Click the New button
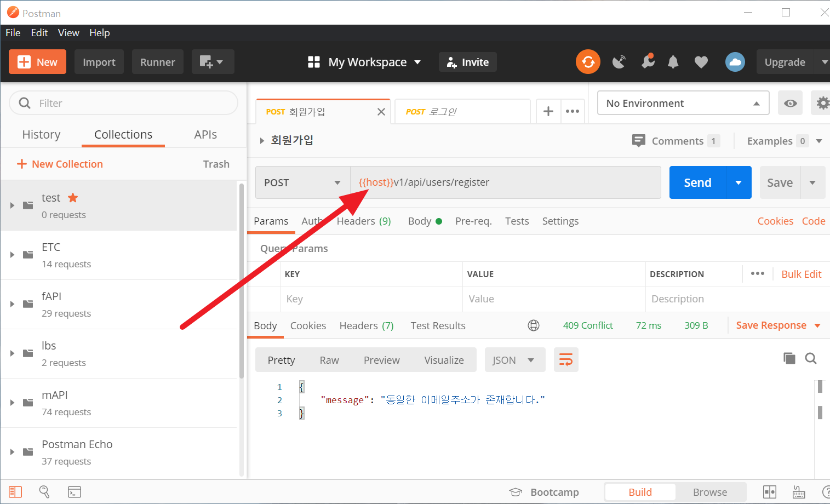Image resolution: width=830 pixels, height=504 pixels. [x=37, y=62]
